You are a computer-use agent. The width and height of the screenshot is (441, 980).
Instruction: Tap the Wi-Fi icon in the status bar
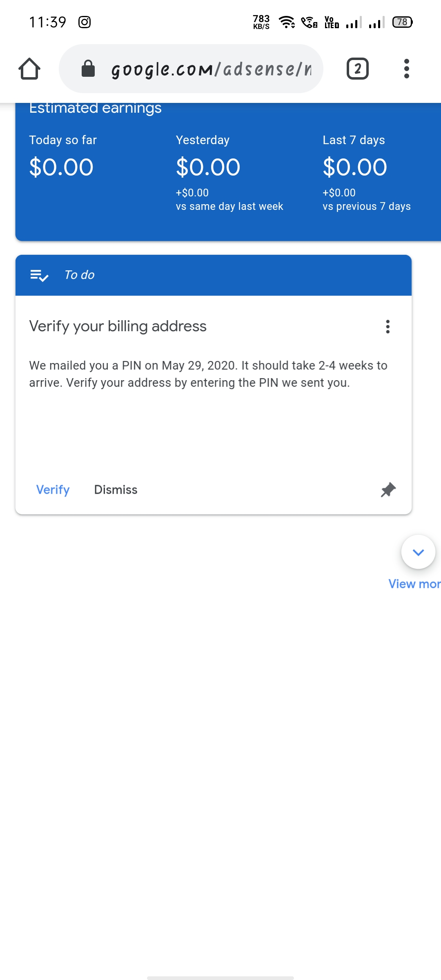287,21
